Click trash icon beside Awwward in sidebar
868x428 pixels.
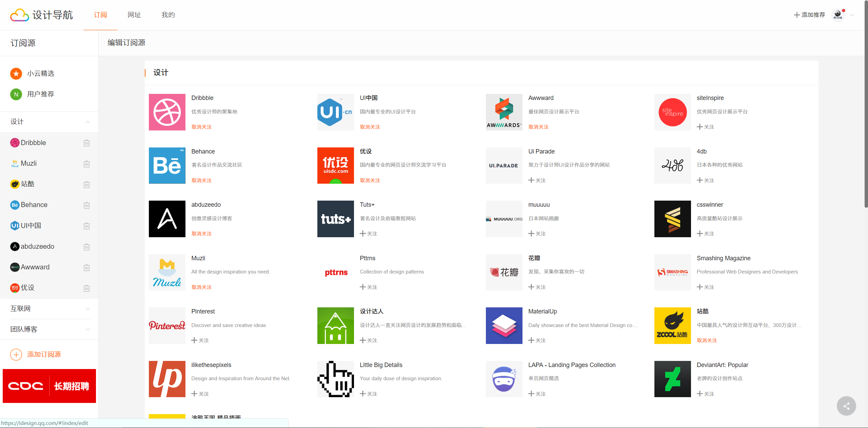(86, 268)
